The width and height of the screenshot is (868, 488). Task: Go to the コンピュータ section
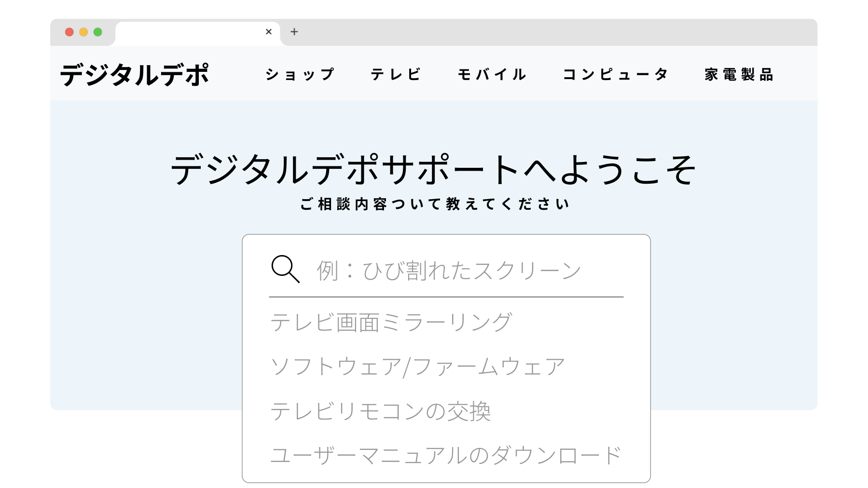(x=615, y=74)
